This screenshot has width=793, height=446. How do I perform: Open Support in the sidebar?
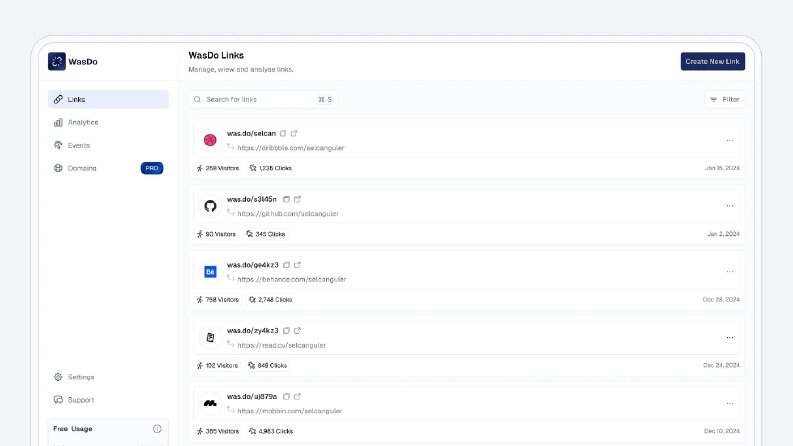click(x=108, y=399)
